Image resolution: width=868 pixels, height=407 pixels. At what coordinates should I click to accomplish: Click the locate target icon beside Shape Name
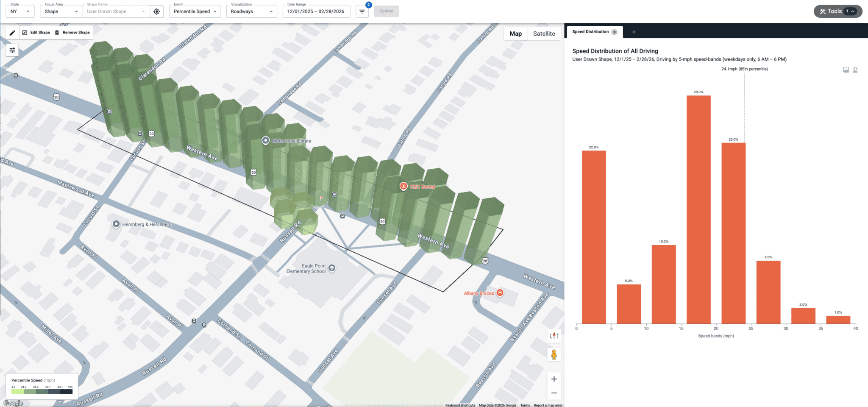click(x=157, y=11)
